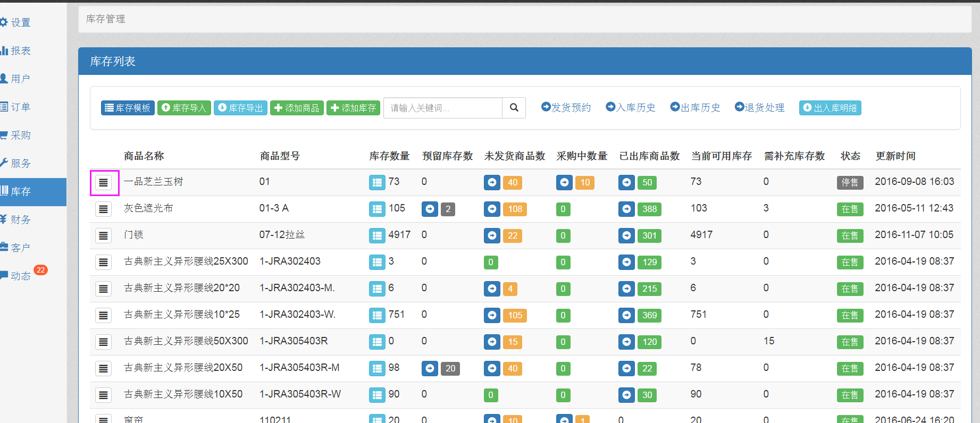The width and height of the screenshot is (980, 423).
Task: Click the 添加商品 button
Action: (x=297, y=108)
